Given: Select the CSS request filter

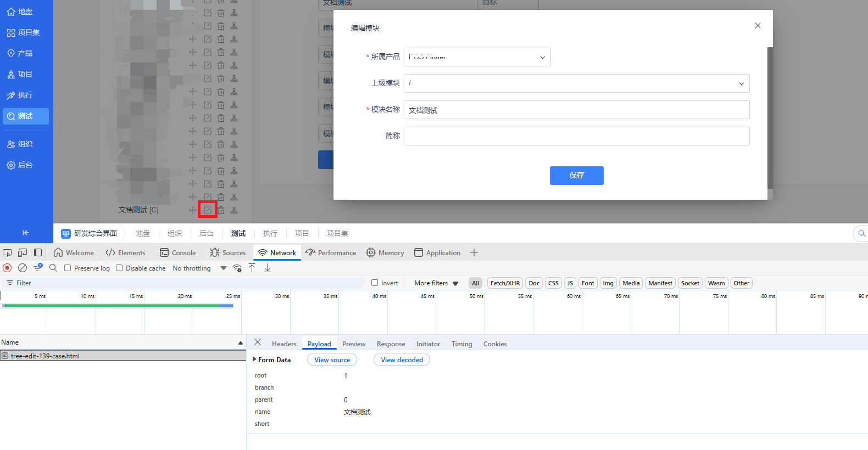Looking at the screenshot, I should [x=553, y=283].
